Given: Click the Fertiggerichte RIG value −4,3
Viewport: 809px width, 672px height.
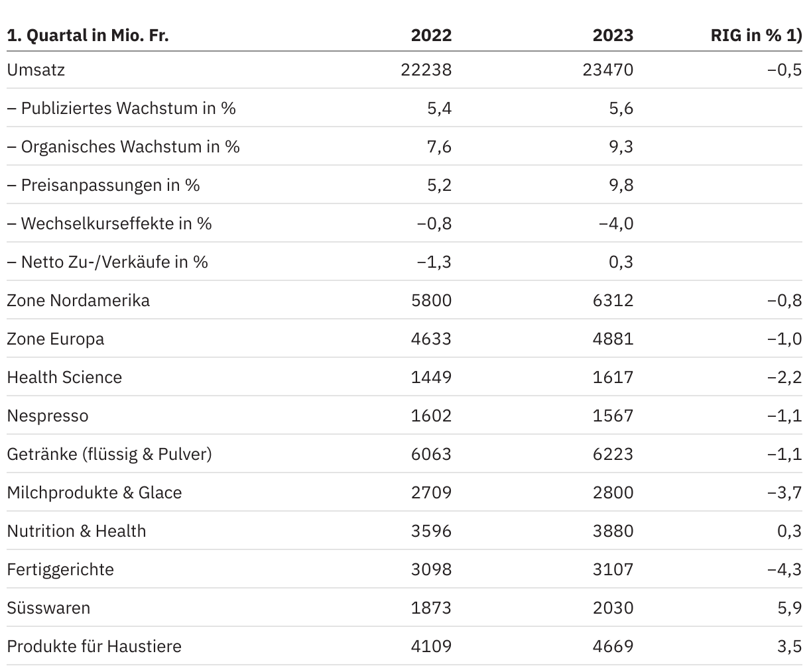Looking at the screenshot, I should [784, 569].
